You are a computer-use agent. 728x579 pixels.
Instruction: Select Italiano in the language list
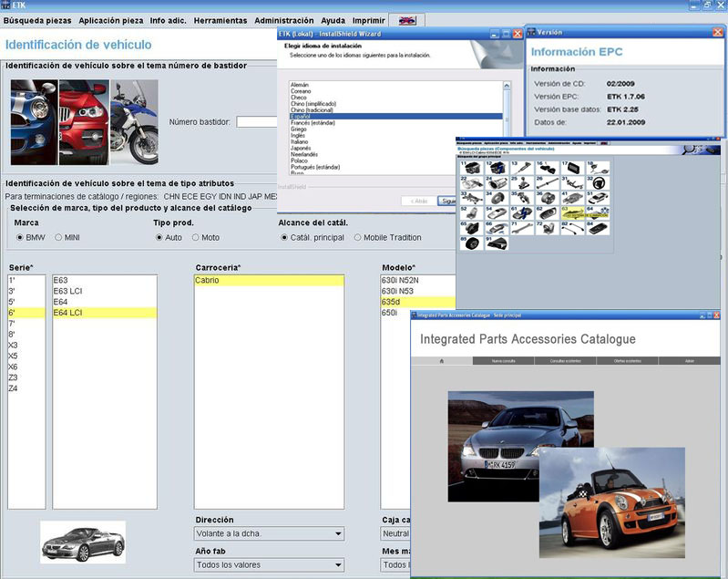(x=395, y=141)
